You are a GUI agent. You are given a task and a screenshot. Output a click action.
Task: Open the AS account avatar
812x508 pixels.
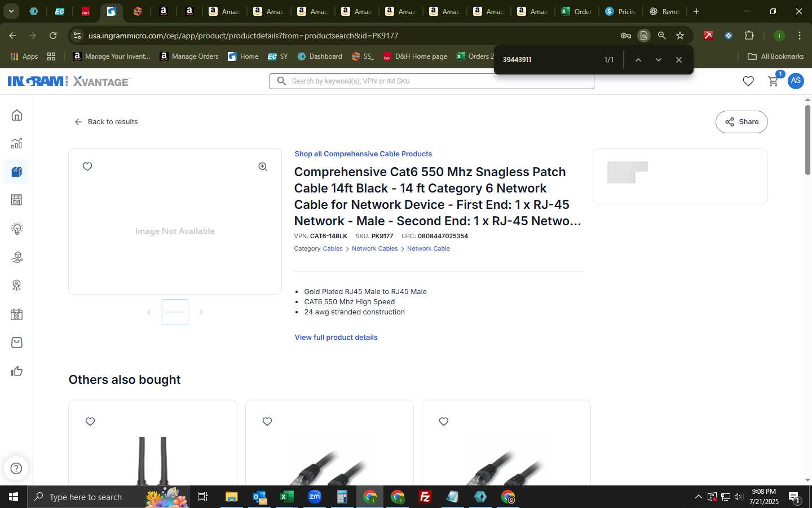click(796, 81)
